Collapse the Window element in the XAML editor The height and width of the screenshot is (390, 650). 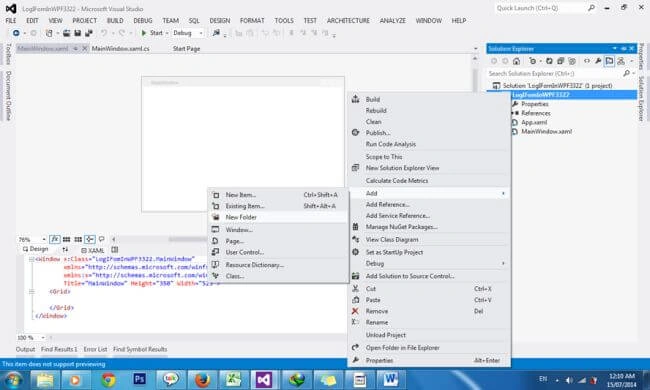(31, 259)
